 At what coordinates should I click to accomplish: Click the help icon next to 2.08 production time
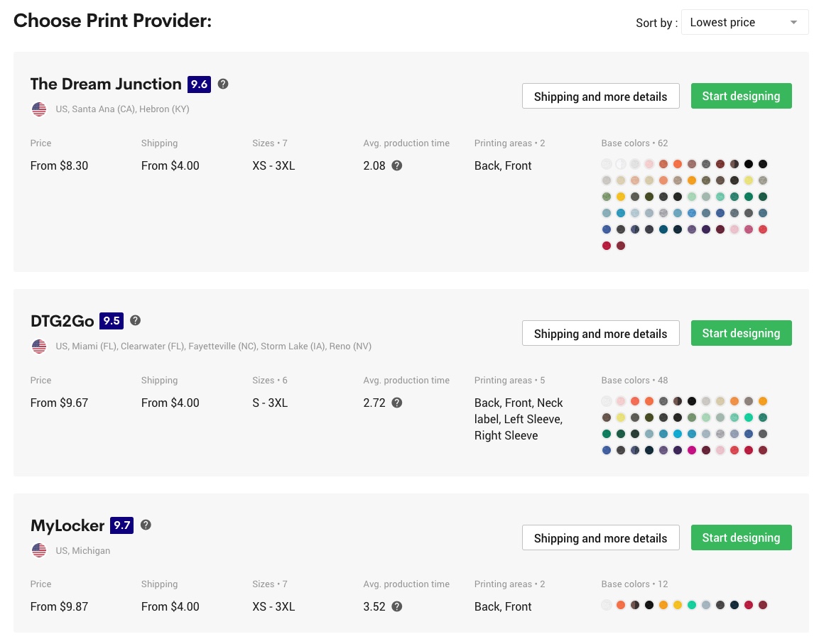397,165
